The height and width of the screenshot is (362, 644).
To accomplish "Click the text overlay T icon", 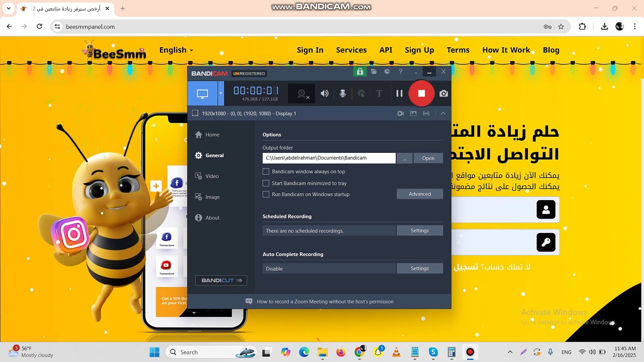I will pyautogui.click(x=379, y=94).
